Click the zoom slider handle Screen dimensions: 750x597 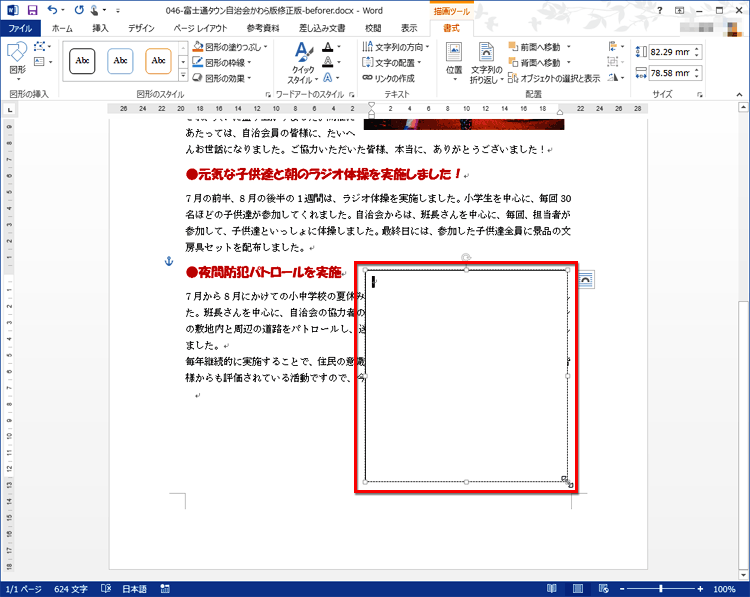[661, 589]
